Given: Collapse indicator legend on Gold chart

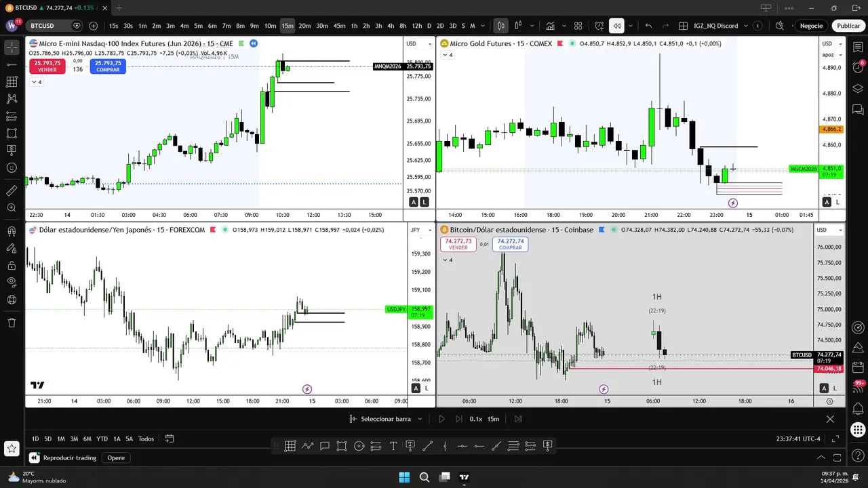Looking at the screenshot, I should tap(448, 55).
